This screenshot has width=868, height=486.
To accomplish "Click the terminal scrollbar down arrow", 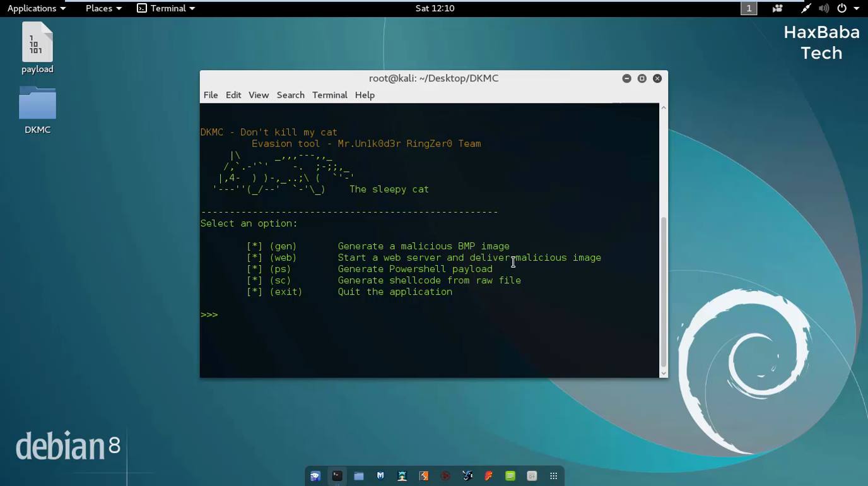I will coord(664,373).
